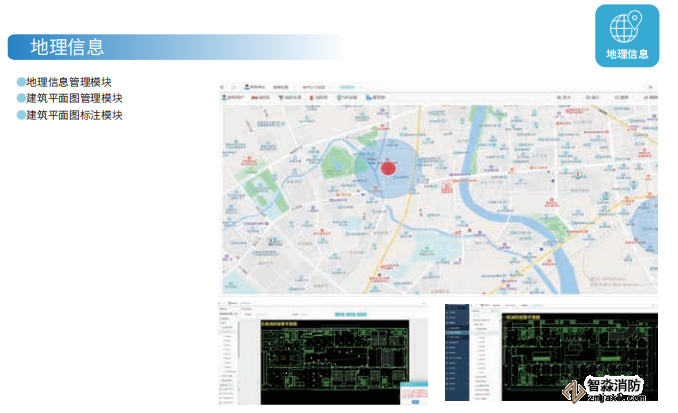Select the 建筑平面图管理模块 bullet item

coord(75,98)
